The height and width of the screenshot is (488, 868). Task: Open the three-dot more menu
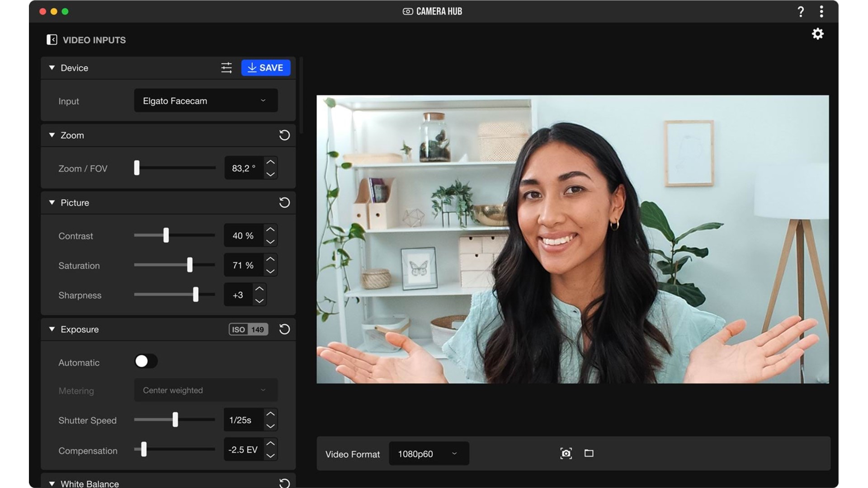tap(821, 12)
